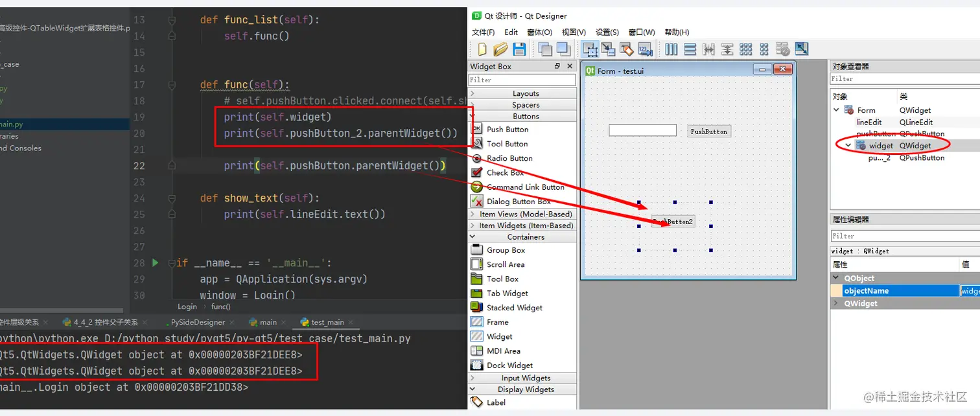Collapse the Containers category header
Image resolution: width=980 pixels, height=416 pixels.
click(522, 237)
